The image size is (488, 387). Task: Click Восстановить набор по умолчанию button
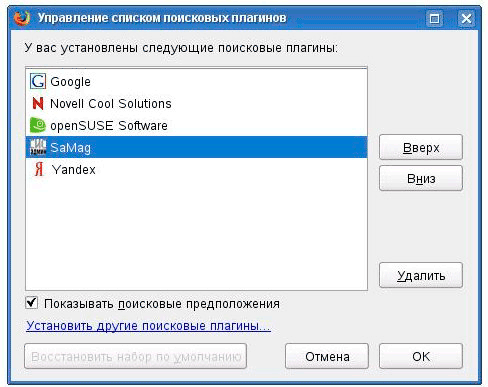(136, 356)
